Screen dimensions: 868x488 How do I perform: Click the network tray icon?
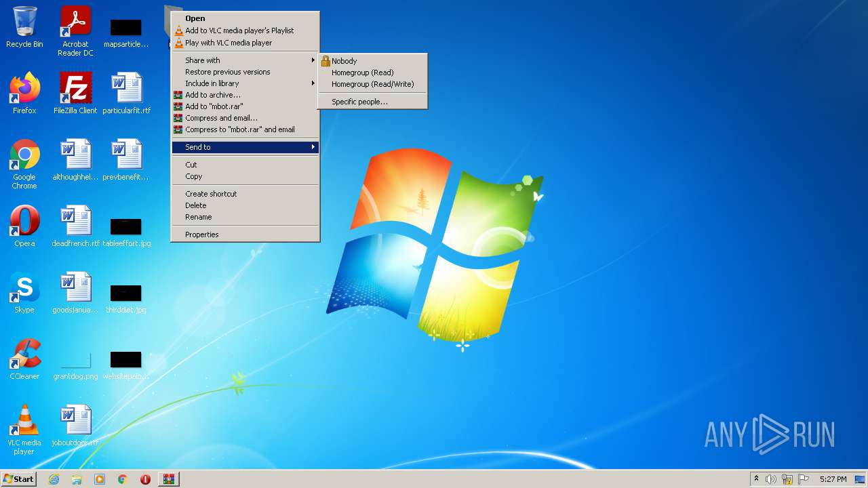787,479
